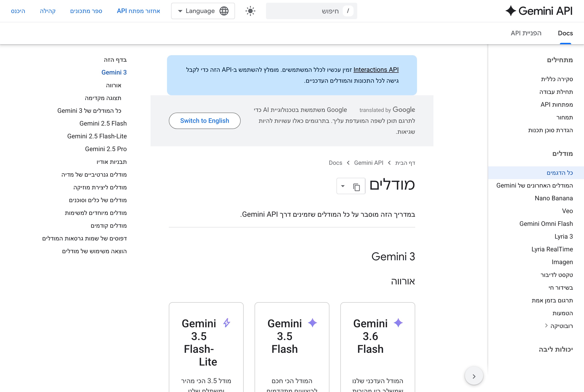Switch to the הפניית API tab
This screenshot has width=584, height=392.
click(526, 33)
